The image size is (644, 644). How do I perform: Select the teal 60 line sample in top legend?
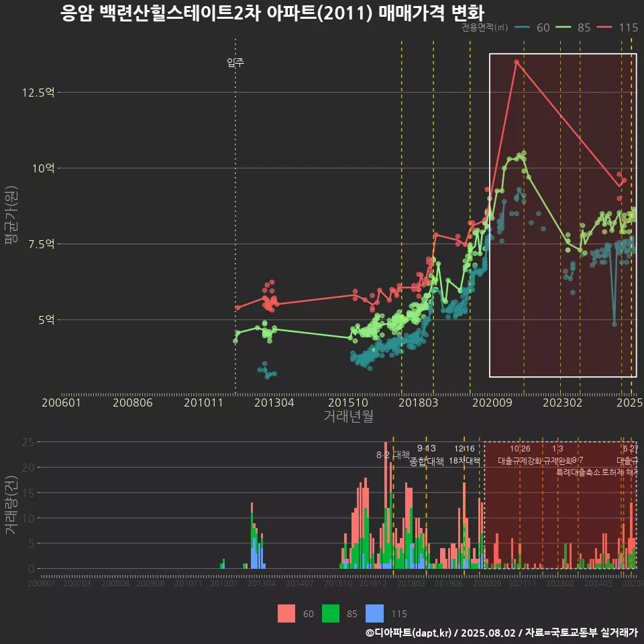coord(522,28)
